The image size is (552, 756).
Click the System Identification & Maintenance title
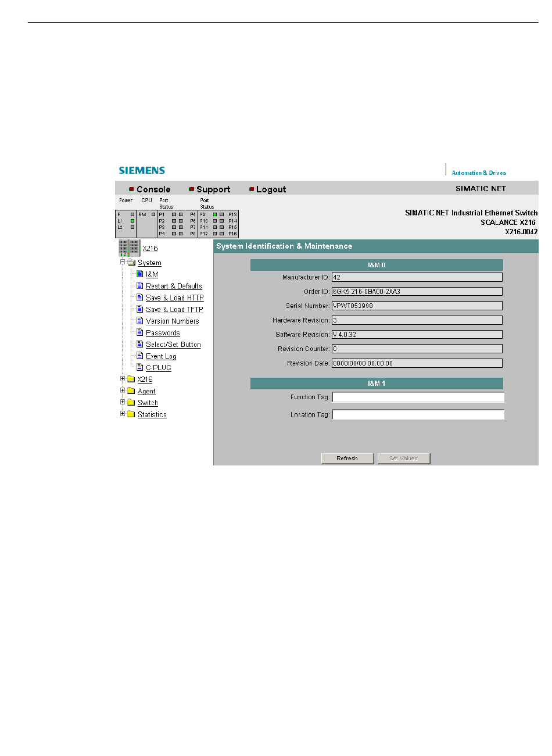click(284, 246)
